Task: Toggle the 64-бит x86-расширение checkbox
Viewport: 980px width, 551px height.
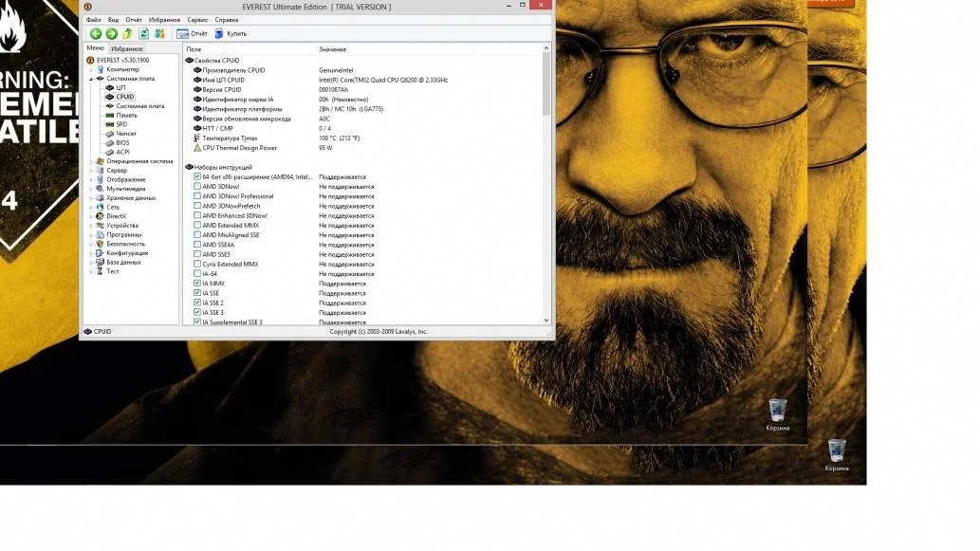Action: (x=197, y=176)
